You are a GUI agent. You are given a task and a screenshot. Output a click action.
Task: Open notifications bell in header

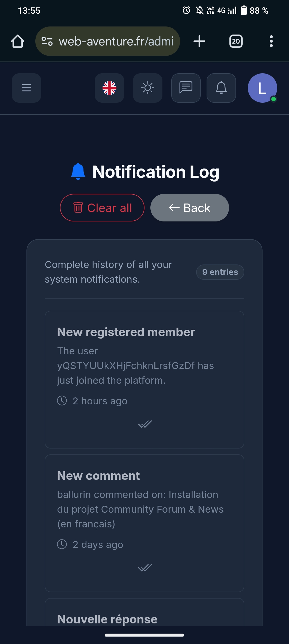pyautogui.click(x=221, y=88)
